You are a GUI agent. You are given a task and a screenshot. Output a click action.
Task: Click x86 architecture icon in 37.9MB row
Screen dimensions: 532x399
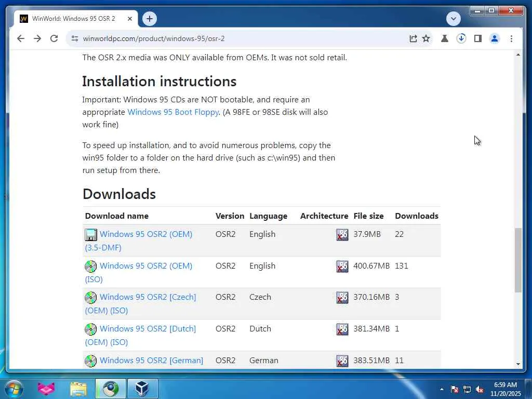pos(342,234)
